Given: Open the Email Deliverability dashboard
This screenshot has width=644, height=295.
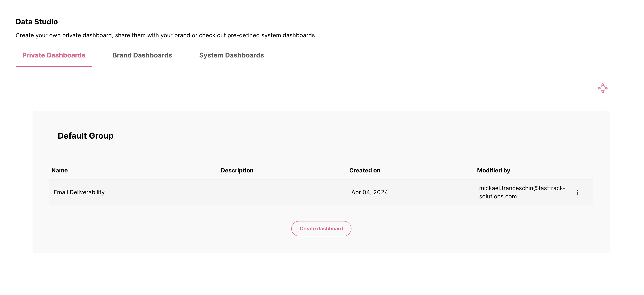Looking at the screenshot, I should click(79, 192).
